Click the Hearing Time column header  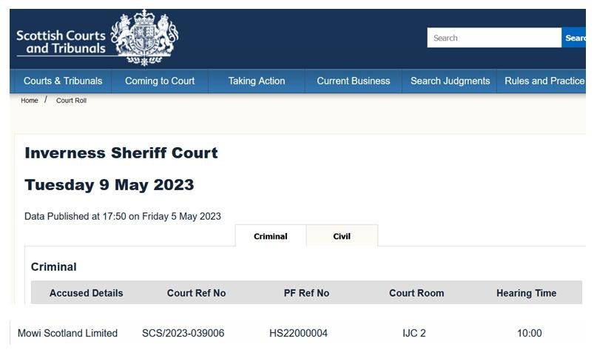coord(526,293)
